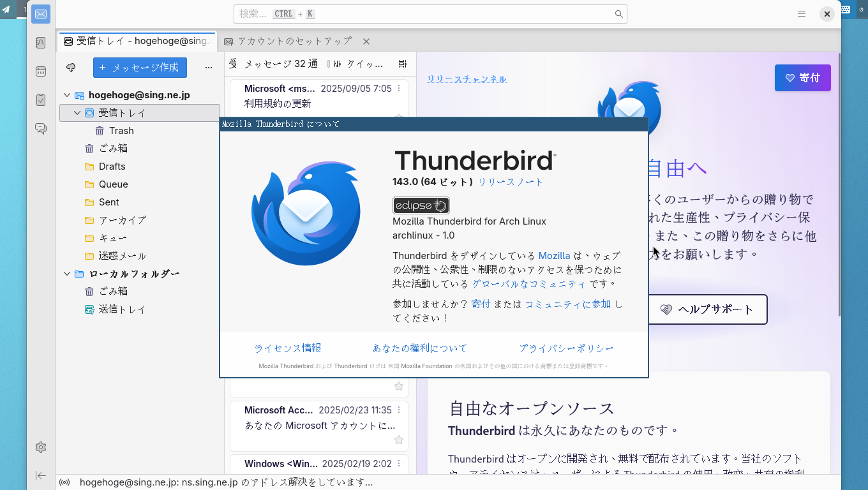Open the Chat space

coord(41,129)
